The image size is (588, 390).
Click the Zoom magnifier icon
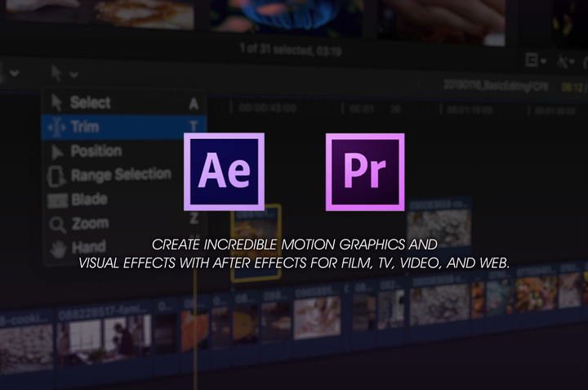point(56,223)
